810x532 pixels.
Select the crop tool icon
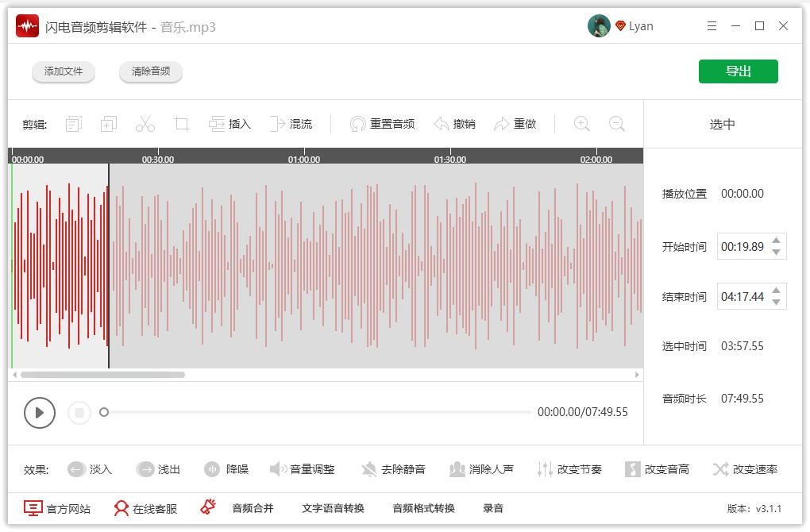pyautogui.click(x=182, y=124)
